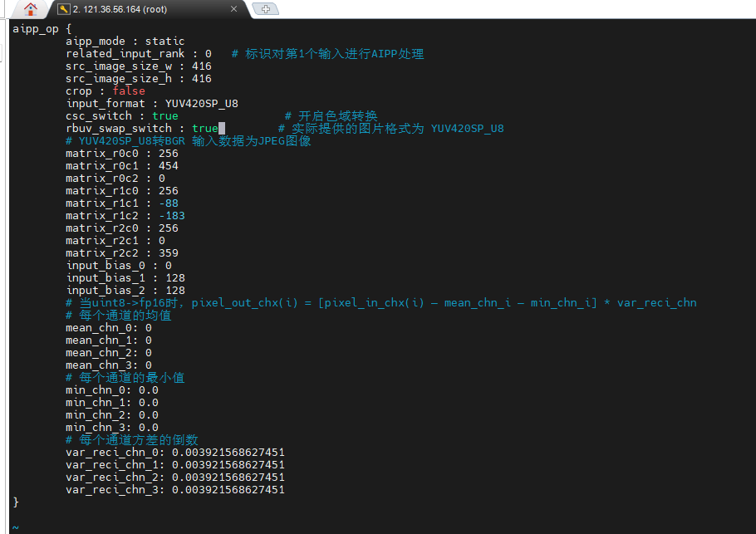The width and height of the screenshot is (756, 534).
Task: Click the key icon on the session tab
Action: [63, 9]
